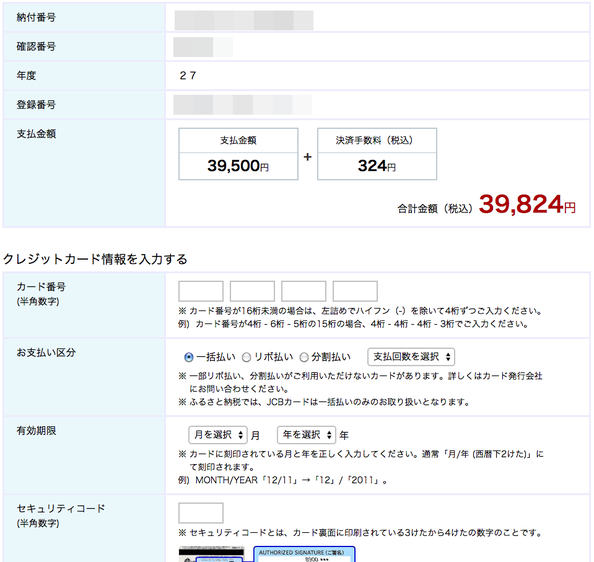This screenshot has height=562, width=594.
Task: Click the second card number input box
Action: pos(252,291)
